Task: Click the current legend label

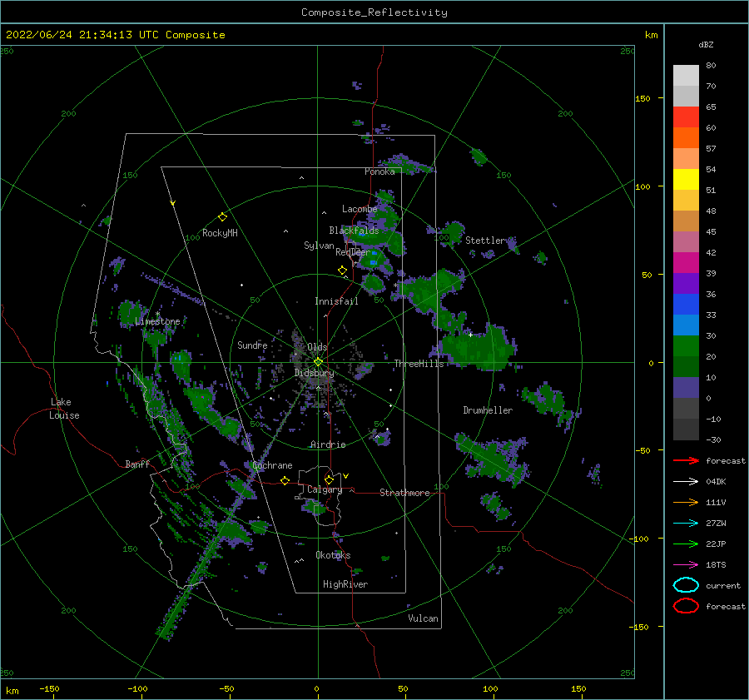Action: click(723, 585)
